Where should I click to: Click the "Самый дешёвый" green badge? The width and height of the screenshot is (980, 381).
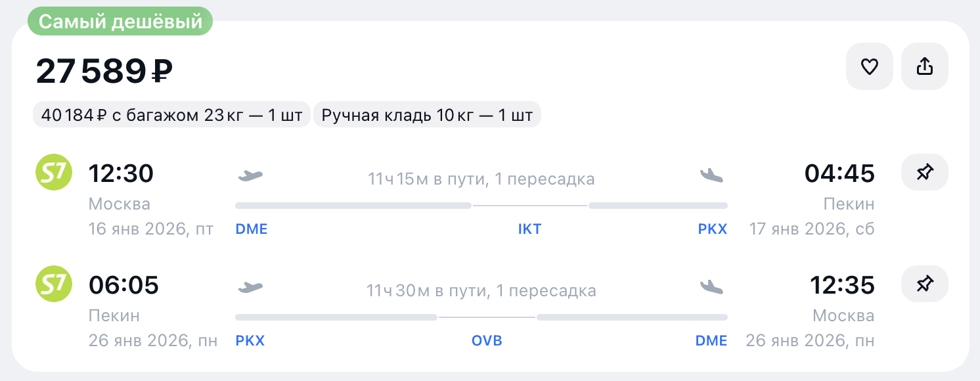pos(120,22)
